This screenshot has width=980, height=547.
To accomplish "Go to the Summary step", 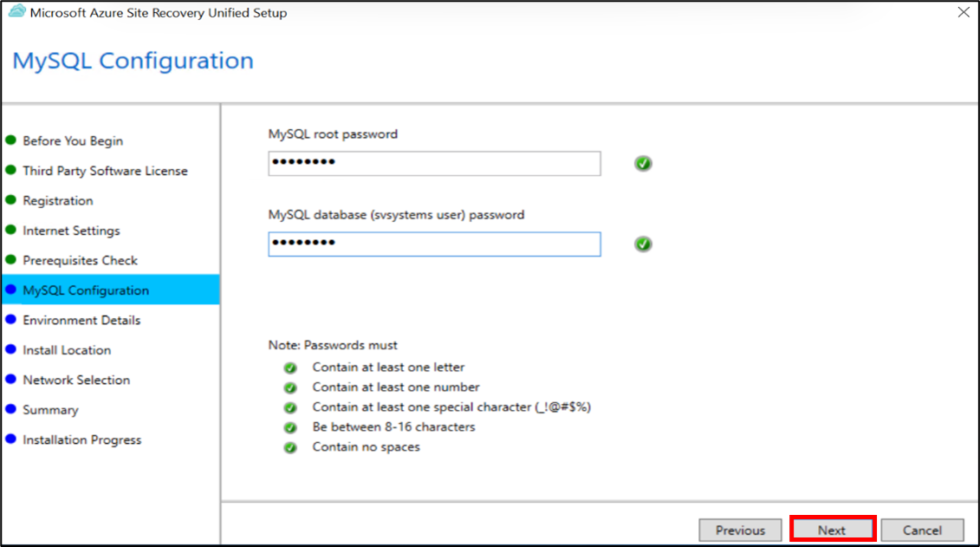I will [50, 410].
